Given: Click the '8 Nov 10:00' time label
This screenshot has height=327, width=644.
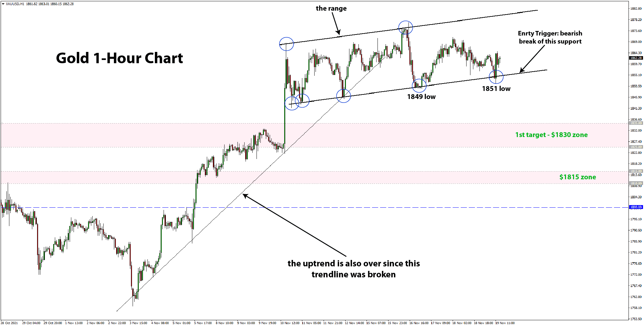Looking at the screenshot, I should tap(225, 323).
